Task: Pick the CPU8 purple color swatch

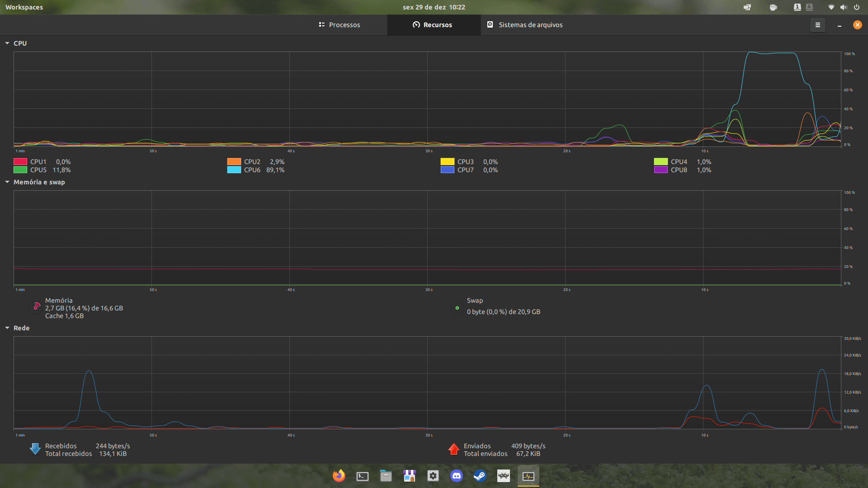Action: click(x=660, y=170)
